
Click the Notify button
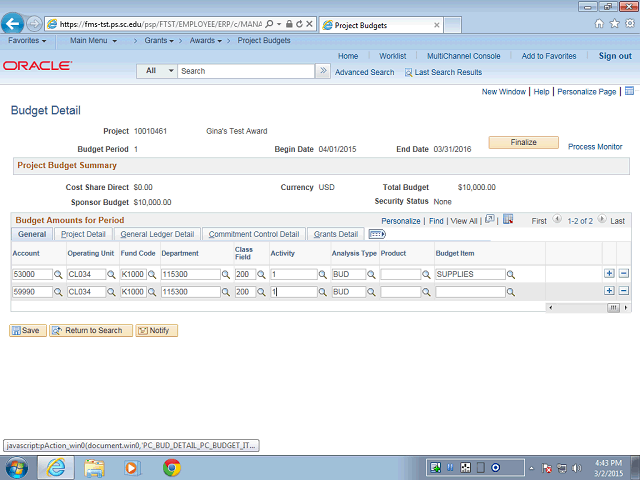coord(156,331)
